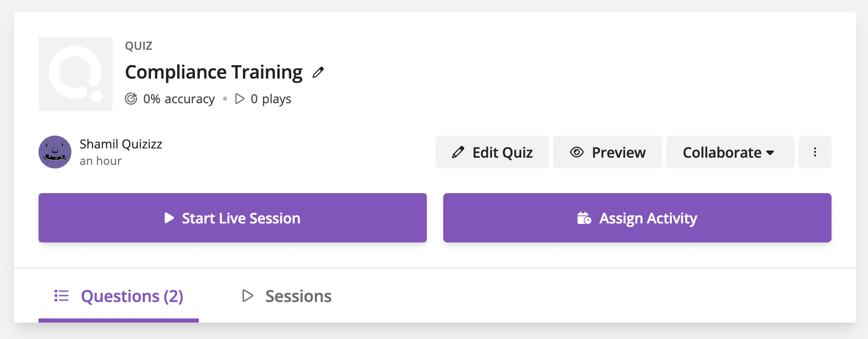Viewport: 868px width, 339px height.
Task: Click the Edit Quiz button
Action: point(492,152)
